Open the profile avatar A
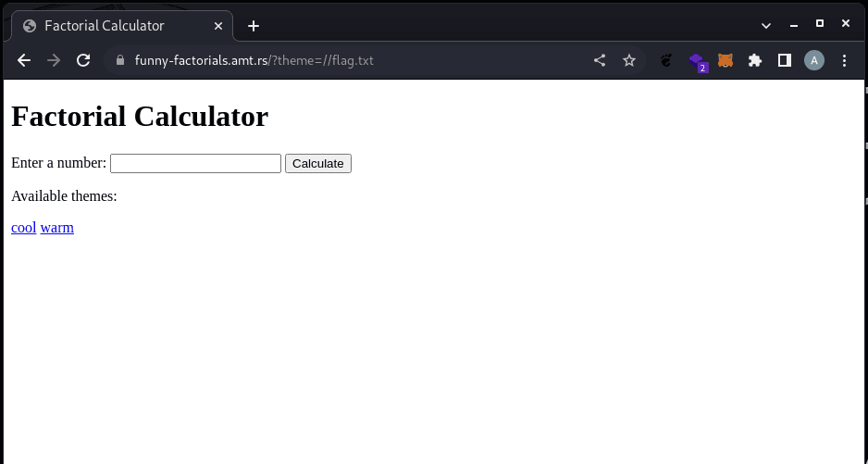 pos(814,60)
